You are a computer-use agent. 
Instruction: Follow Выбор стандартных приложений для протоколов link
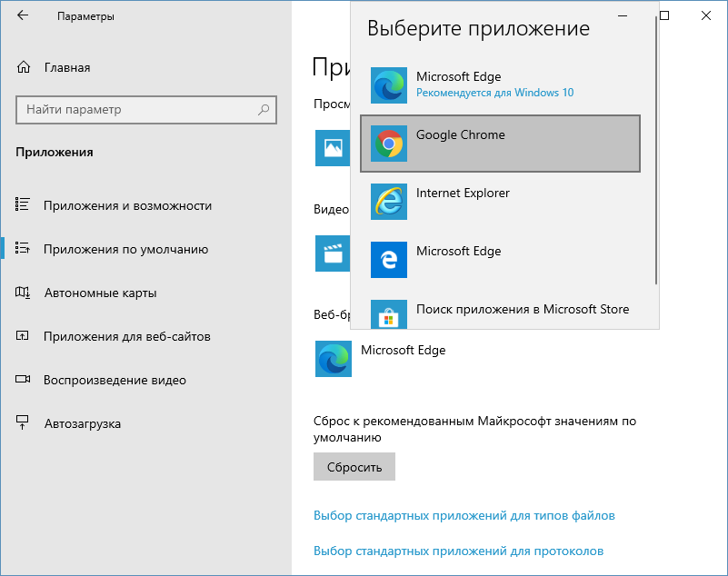(458, 551)
